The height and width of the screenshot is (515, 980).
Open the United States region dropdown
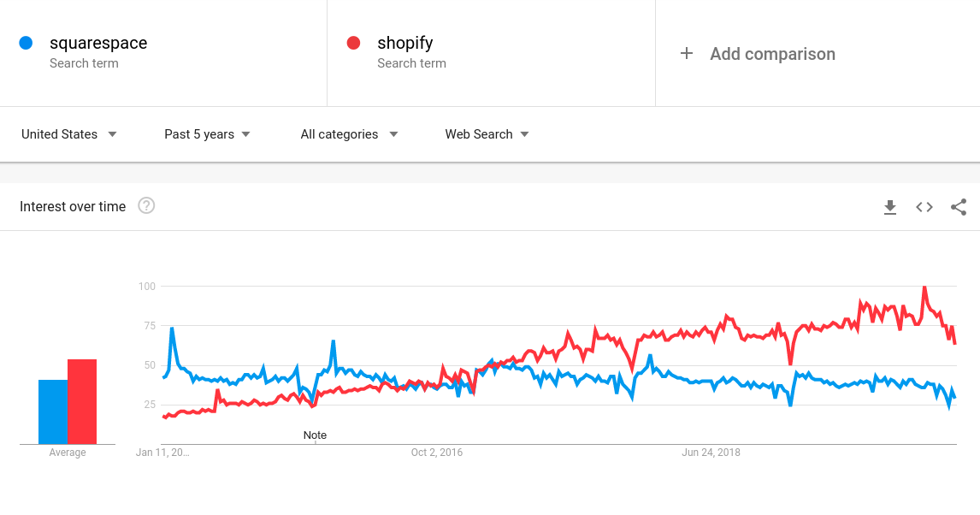coord(68,134)
